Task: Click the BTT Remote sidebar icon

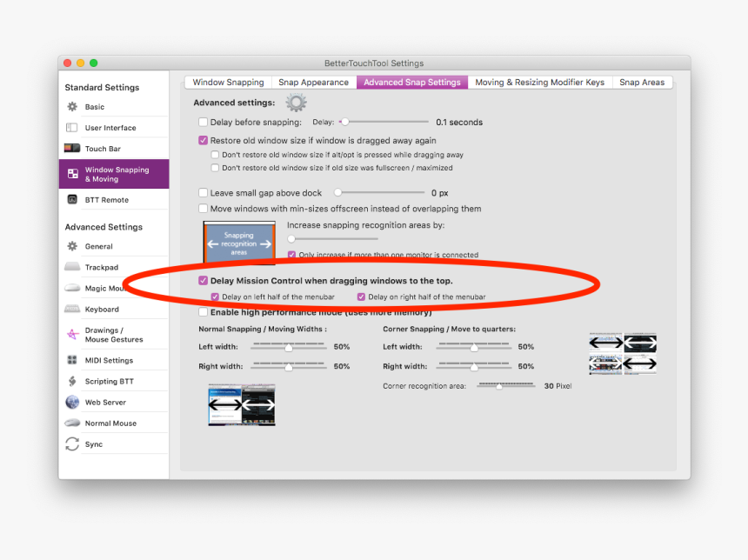Action: click(72, 199)
